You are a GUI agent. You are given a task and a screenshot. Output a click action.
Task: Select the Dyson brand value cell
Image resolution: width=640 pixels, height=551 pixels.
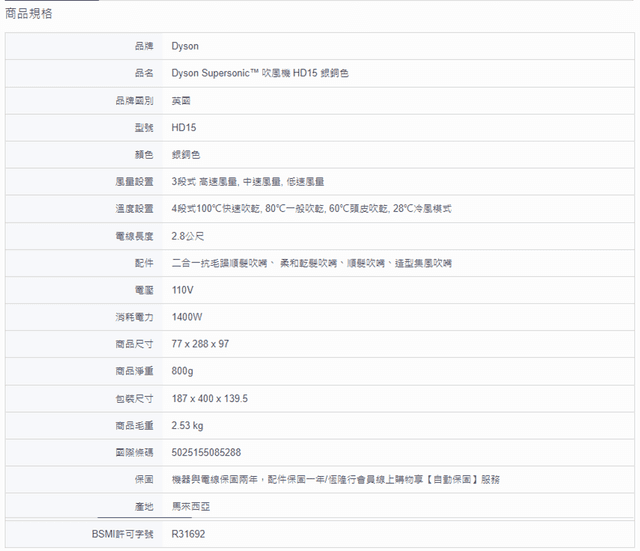pos(185,46)
